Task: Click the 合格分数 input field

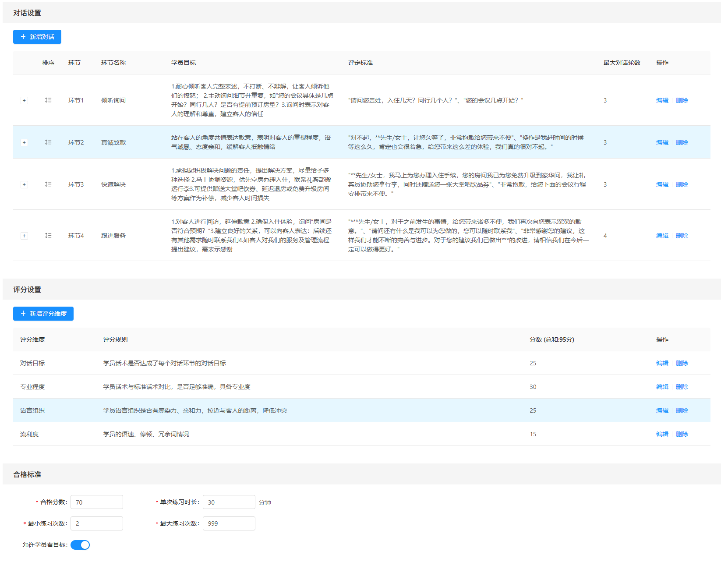Action: (x=97, y=502)
